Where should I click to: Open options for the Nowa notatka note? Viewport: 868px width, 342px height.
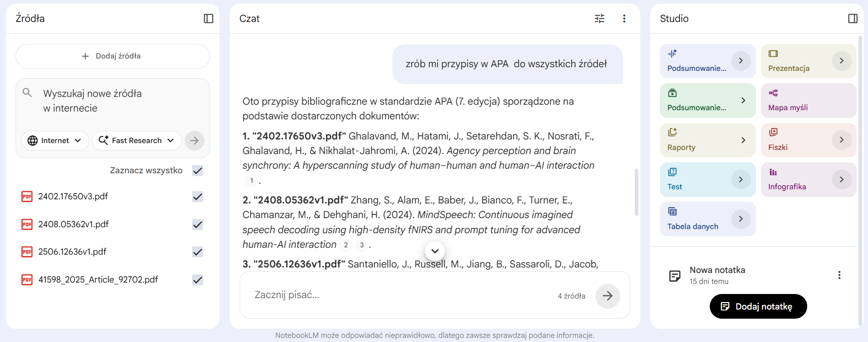point(839,275)
